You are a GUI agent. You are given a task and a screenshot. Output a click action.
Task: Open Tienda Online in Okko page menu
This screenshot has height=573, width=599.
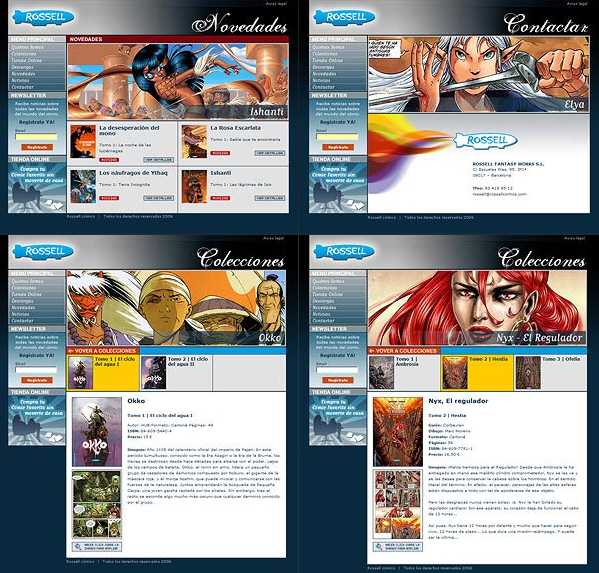pos(27,294)
